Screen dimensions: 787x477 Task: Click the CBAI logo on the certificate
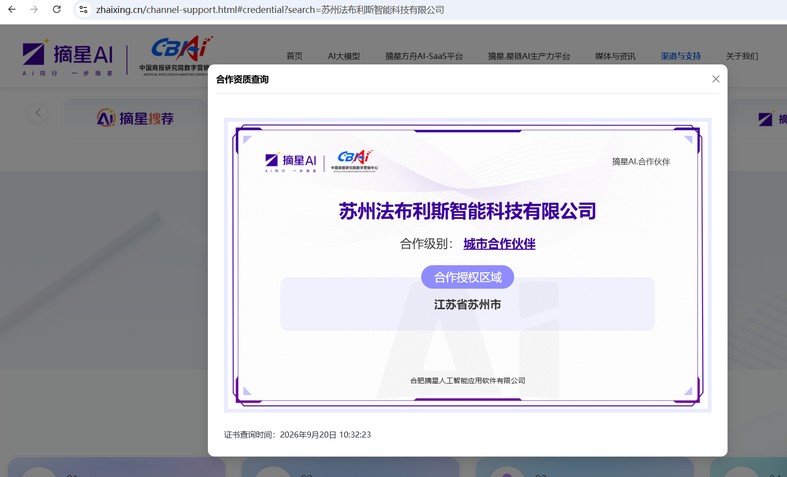pos(354,161)
